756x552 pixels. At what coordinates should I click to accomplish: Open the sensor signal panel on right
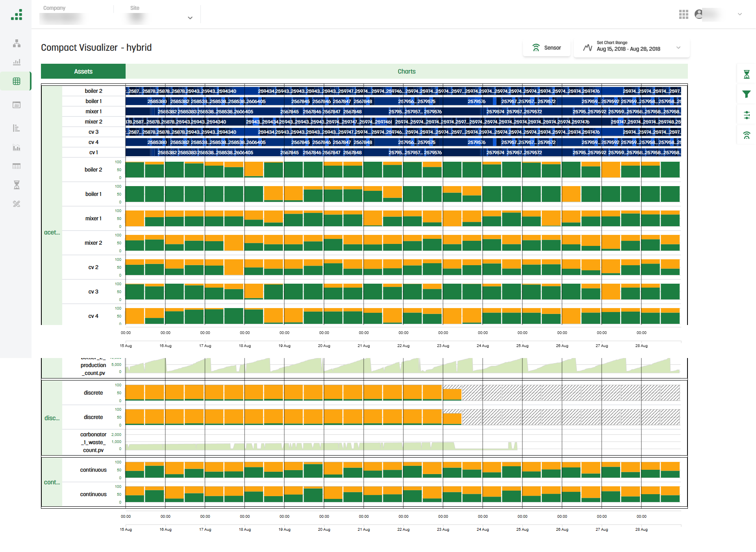click(746, 135)
